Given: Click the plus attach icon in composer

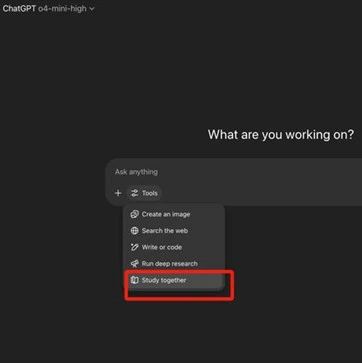Looking at the screenshot, I should point(118,193).
